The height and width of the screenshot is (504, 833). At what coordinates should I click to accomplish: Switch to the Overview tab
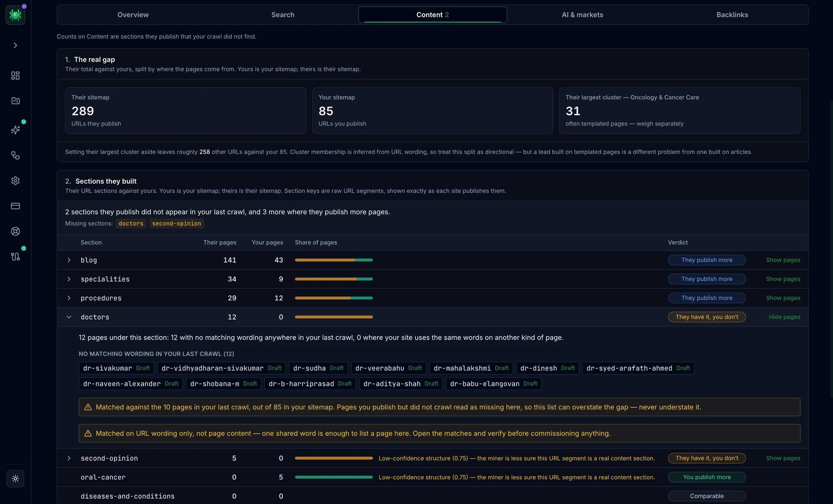pos(133,15)
